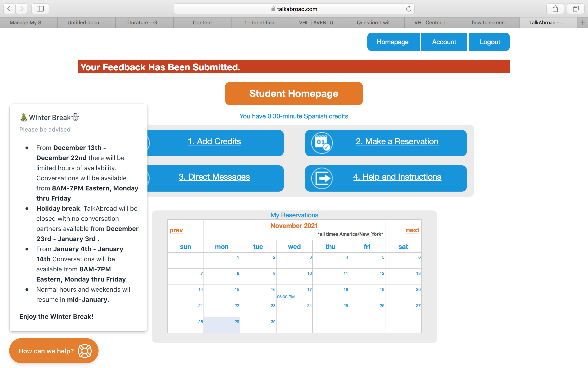
Task: Open the Share menu icon
Action: (x=555, y=9)
